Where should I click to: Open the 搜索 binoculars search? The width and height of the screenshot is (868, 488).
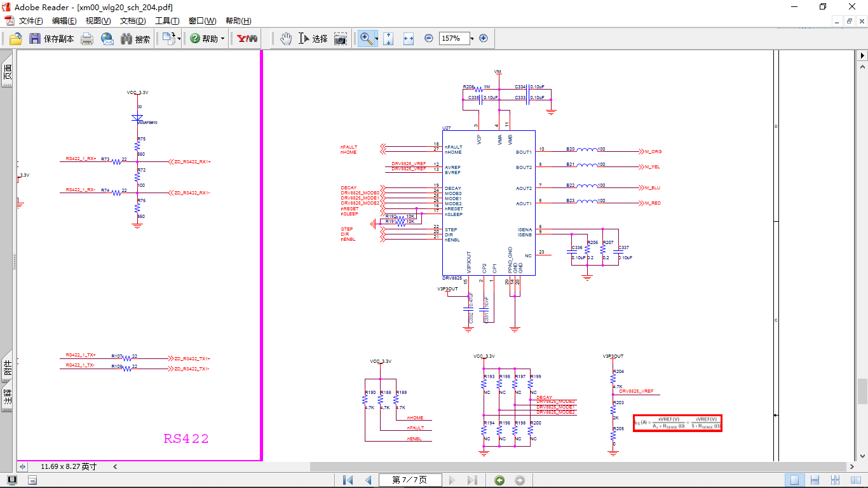point(135,39)
